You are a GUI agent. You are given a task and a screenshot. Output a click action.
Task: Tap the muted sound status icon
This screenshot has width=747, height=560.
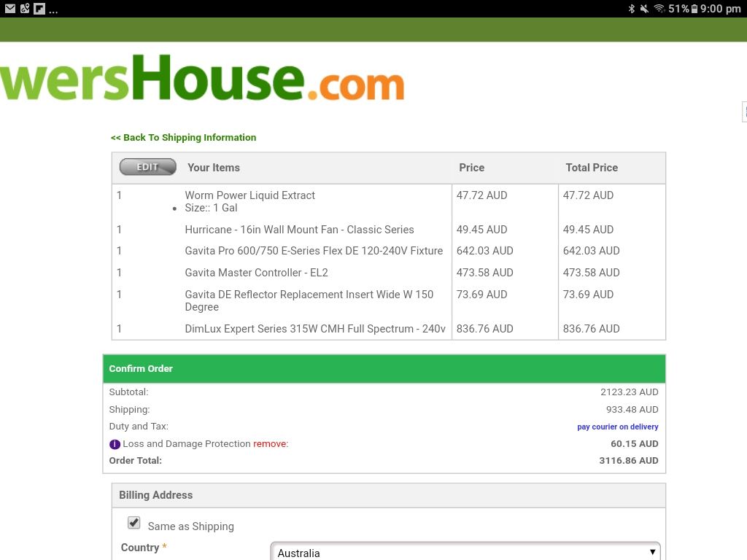click(645, 9)
